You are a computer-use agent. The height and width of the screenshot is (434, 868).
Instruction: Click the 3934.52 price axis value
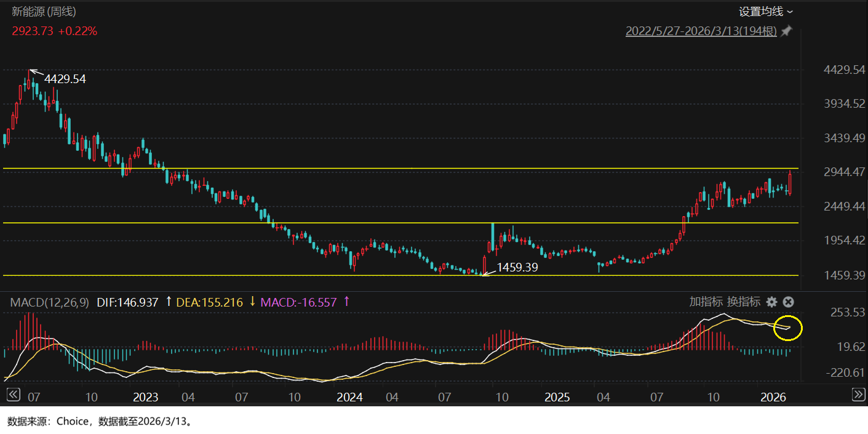[x=844, y=104]
